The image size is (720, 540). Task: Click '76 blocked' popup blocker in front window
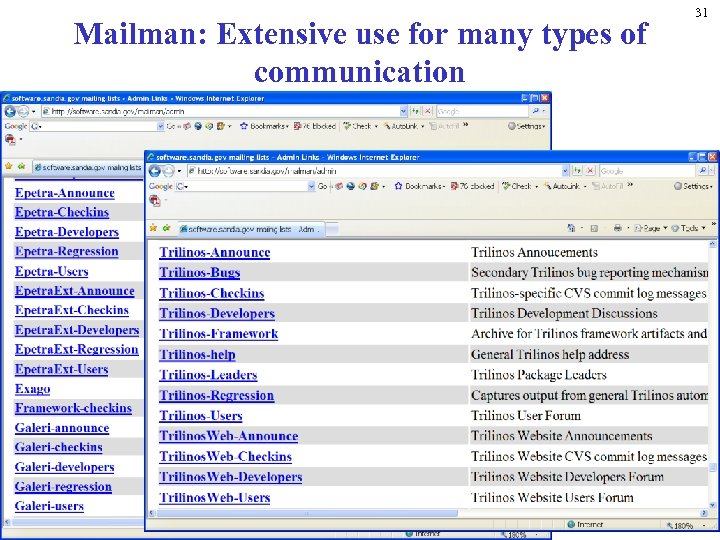[472, 186]
